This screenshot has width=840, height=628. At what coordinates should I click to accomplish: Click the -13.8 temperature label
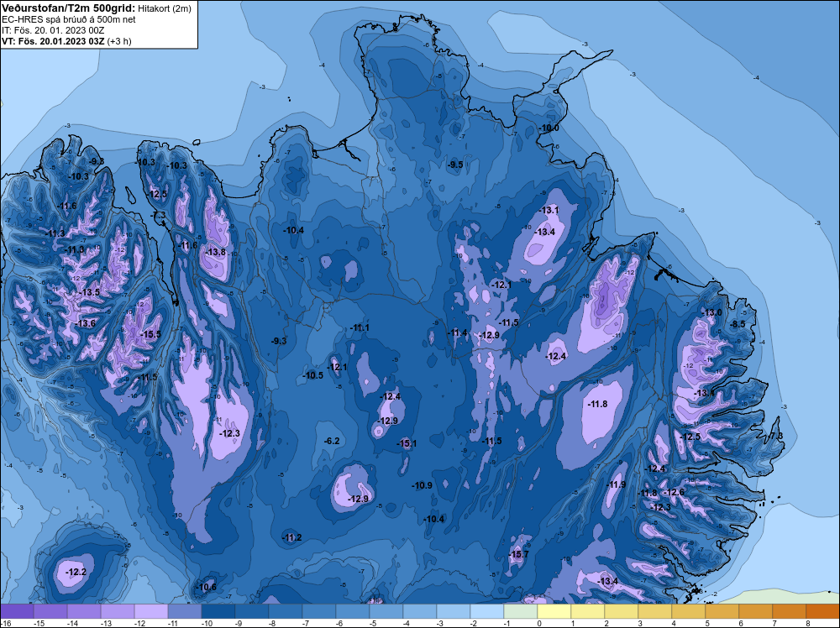coord(216,252)
